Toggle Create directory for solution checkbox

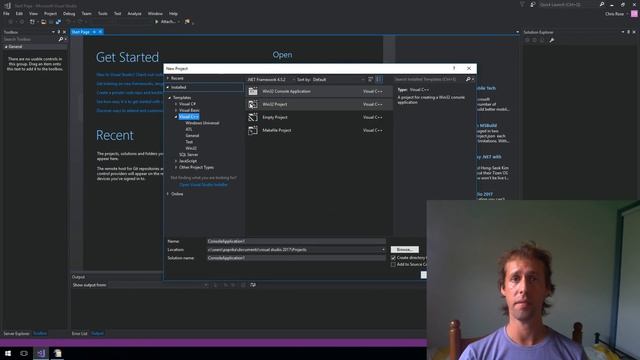coord(393,258)
